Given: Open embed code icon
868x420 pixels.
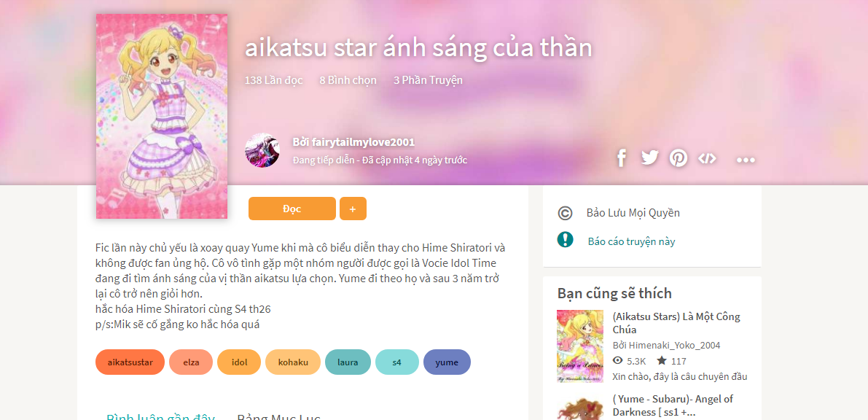Looking at the screenshot, I should 707,158.
